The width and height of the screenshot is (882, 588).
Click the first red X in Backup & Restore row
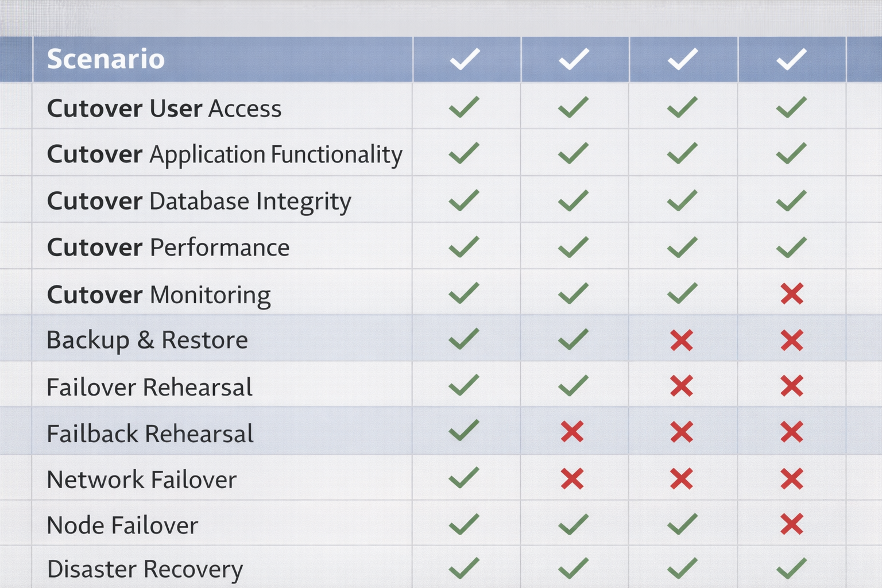682,341
